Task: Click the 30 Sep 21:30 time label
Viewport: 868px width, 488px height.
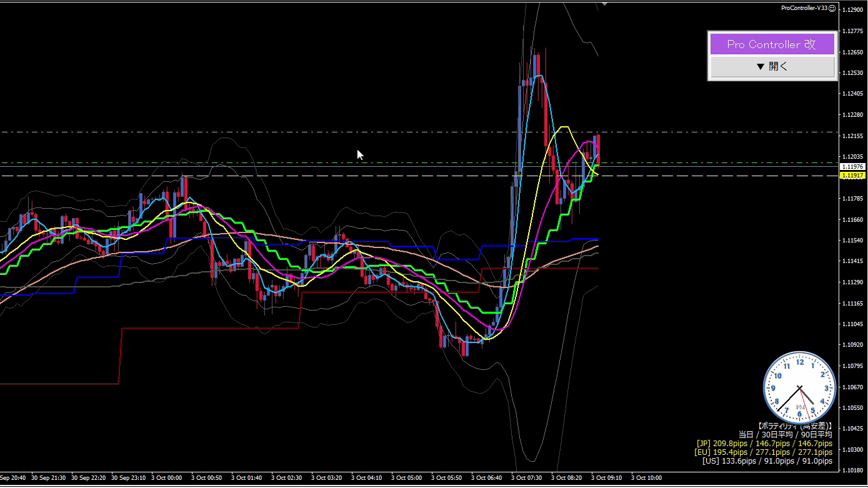Action: point(49,478)
